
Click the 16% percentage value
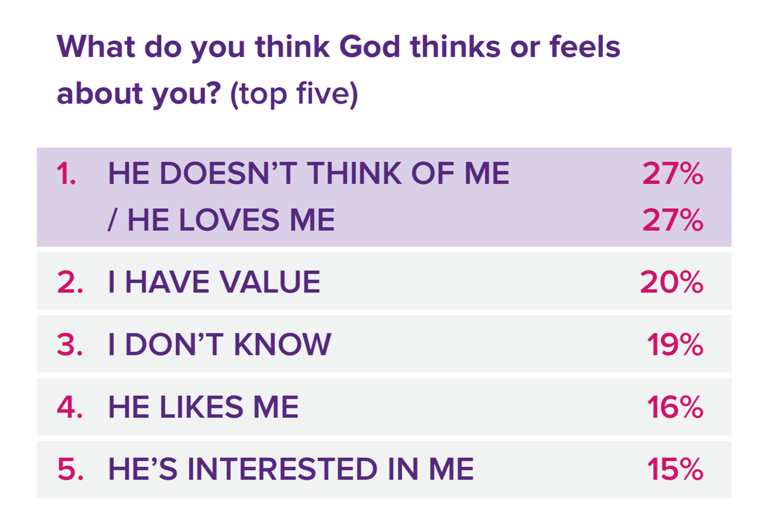(675, 407)
